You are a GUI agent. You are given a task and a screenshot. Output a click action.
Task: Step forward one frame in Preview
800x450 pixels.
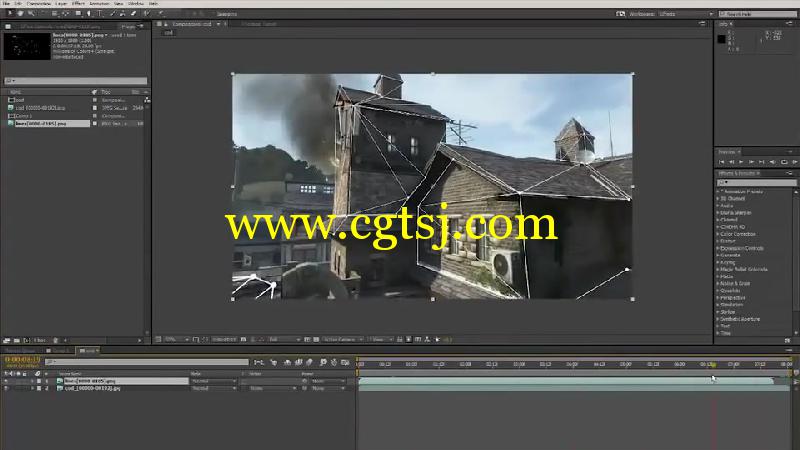[752, 162]
